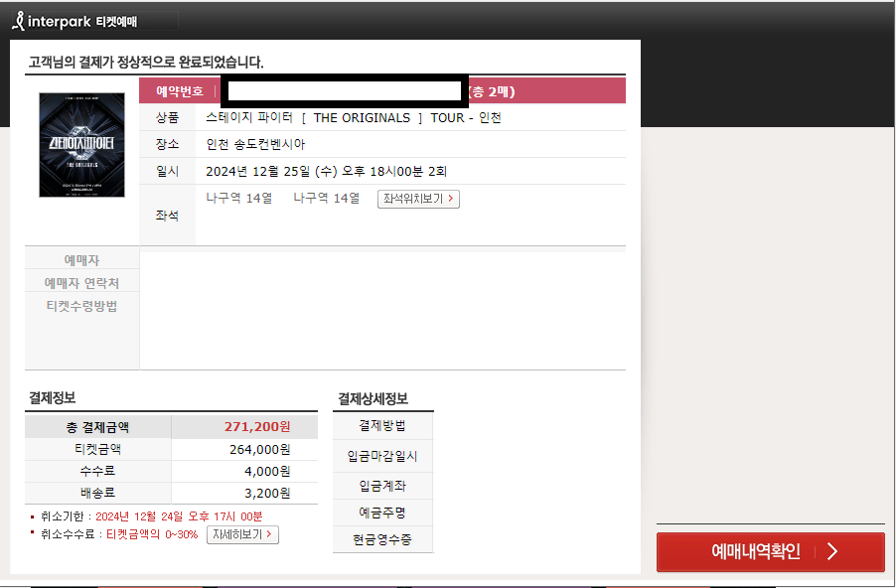Click the ticket price 264,000원

(260, 450)
